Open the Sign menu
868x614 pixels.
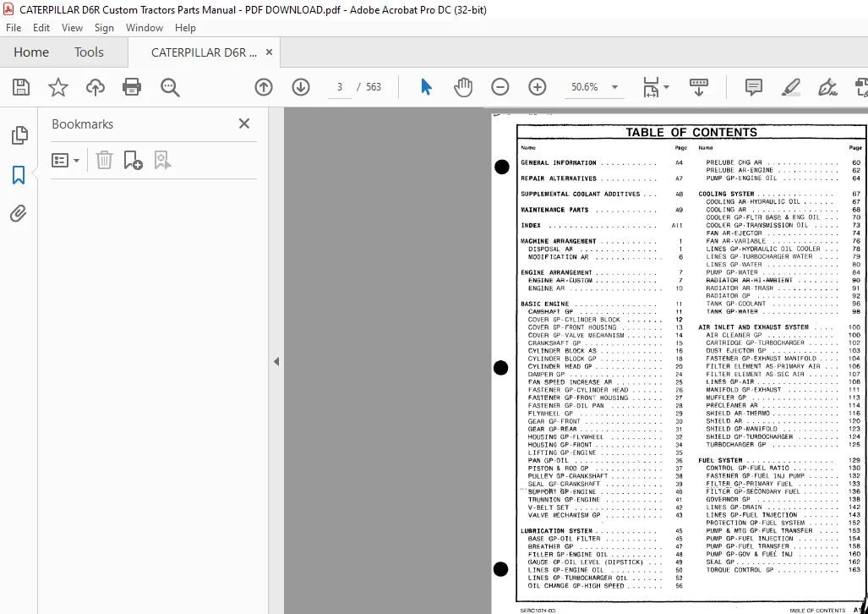click(x=104, y=28)
